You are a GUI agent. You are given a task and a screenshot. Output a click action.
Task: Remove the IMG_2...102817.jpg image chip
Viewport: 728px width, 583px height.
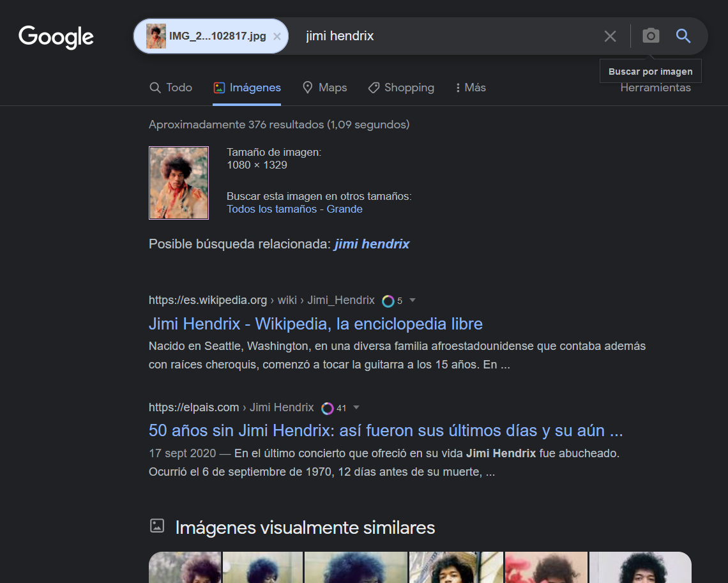(277, 36)
